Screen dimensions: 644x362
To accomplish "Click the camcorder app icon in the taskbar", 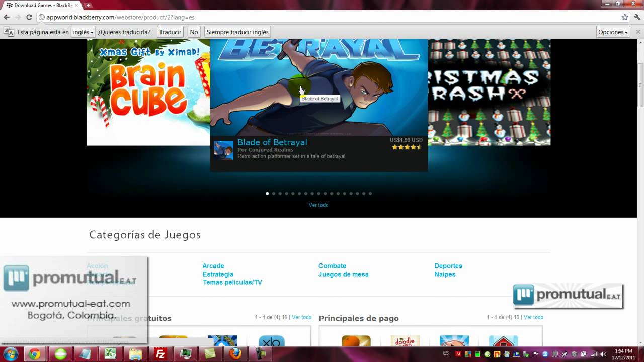I will pyautogui.click(x=260, y=354).
